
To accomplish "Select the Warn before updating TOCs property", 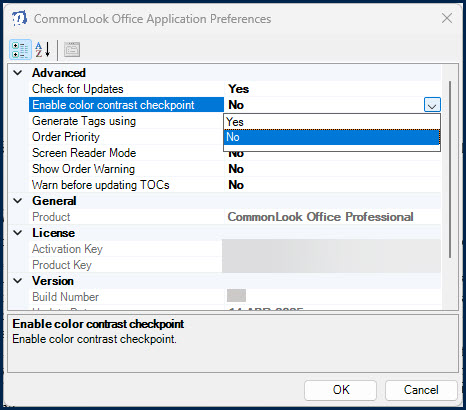I will (101, 185).
